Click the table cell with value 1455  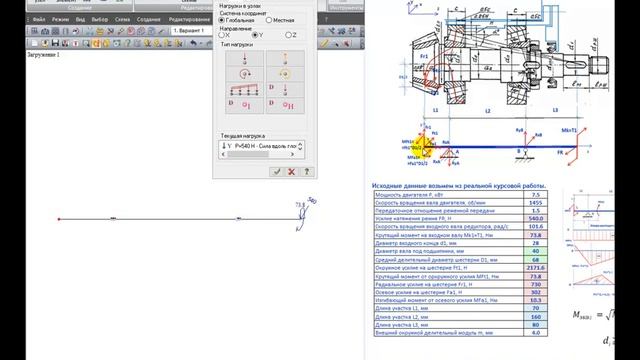[x=536, y=202]
